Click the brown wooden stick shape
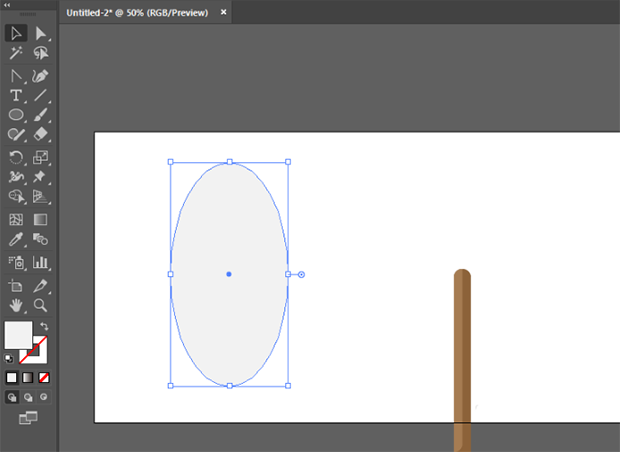The width and height of the screenshot is (620, 452). (462, 360)
